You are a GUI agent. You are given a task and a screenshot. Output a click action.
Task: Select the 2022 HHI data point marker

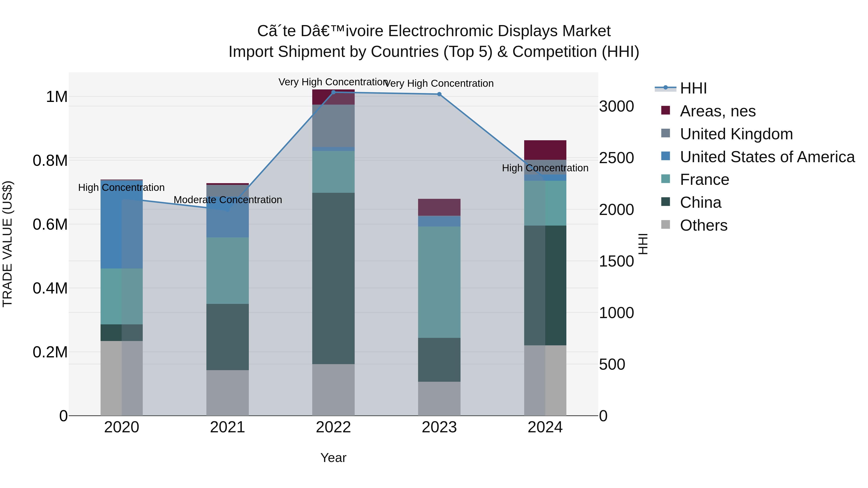point(334,92)
